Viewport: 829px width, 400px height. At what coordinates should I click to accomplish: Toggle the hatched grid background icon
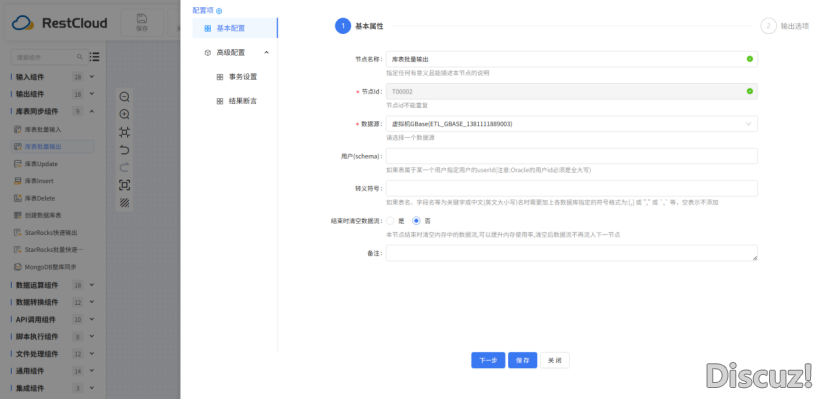tap(125, 202)
